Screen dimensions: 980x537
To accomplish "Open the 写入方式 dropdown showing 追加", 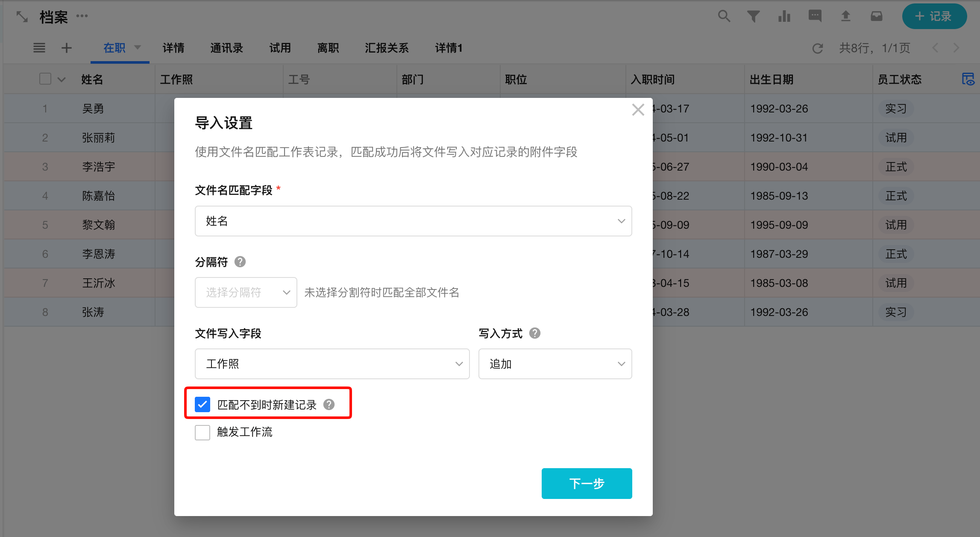I will (x=555, y=364).
